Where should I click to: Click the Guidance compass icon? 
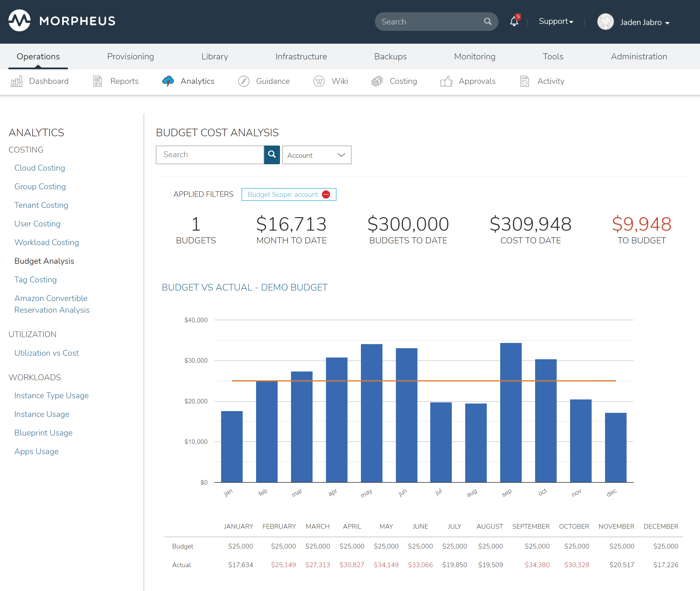pos(244,82)
